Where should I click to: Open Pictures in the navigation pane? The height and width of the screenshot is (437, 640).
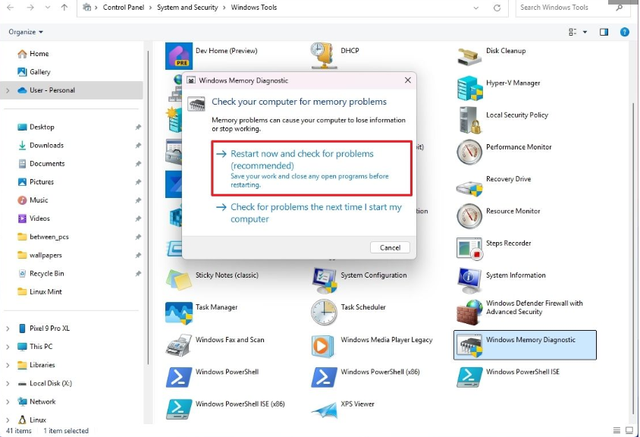pos(41,182)
